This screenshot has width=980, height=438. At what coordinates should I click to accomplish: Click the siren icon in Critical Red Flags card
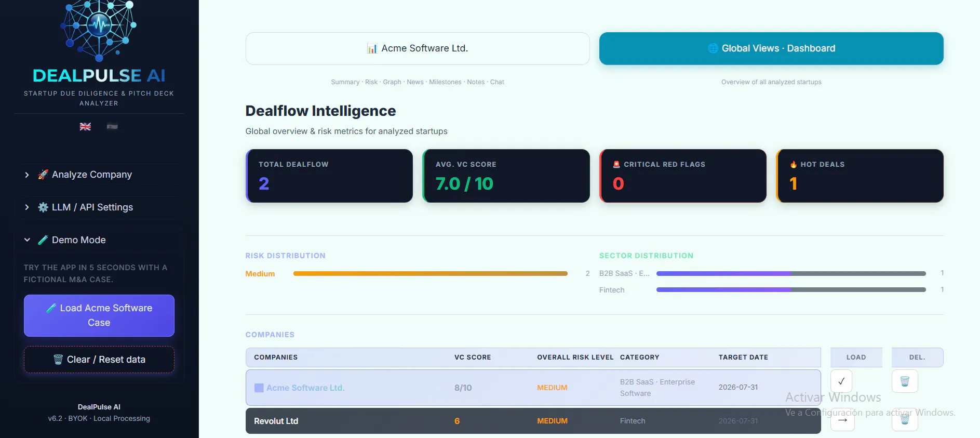[616, 164]
